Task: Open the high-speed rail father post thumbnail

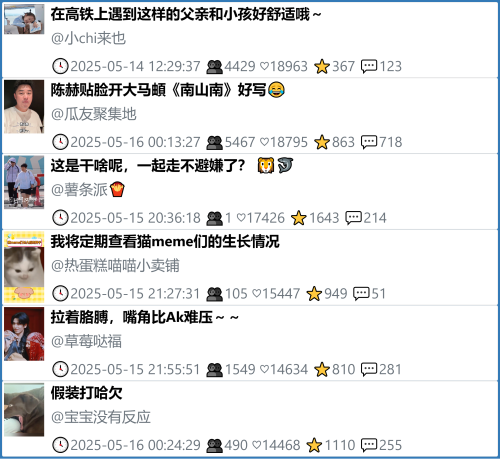Action: 24,19
